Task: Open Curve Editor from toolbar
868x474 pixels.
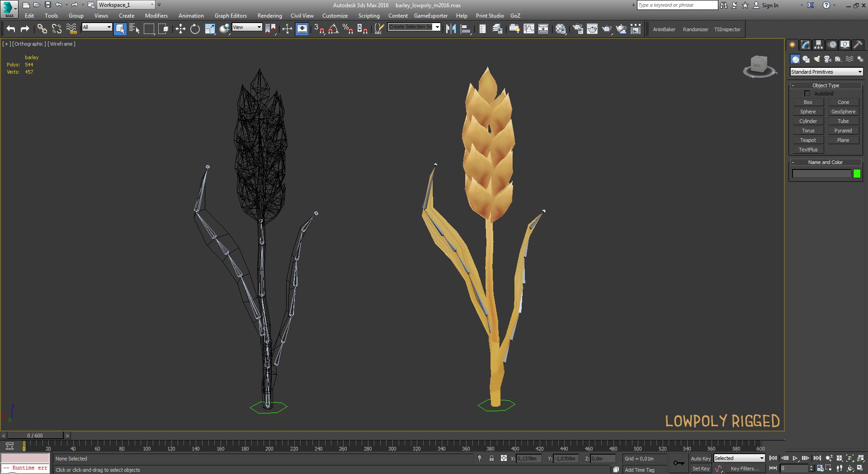Action: 529,29
